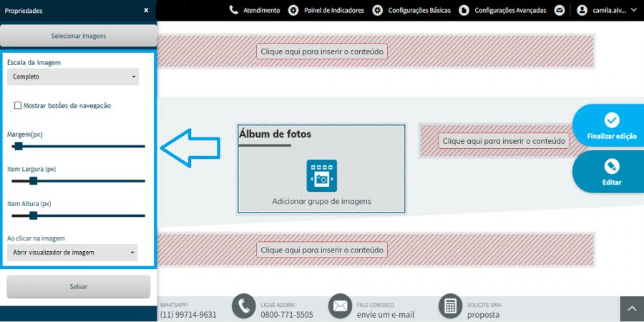Click the Propriedades panel title
Image resolution: width=644 pixels, height=322 pixels.
click(24, 11)
